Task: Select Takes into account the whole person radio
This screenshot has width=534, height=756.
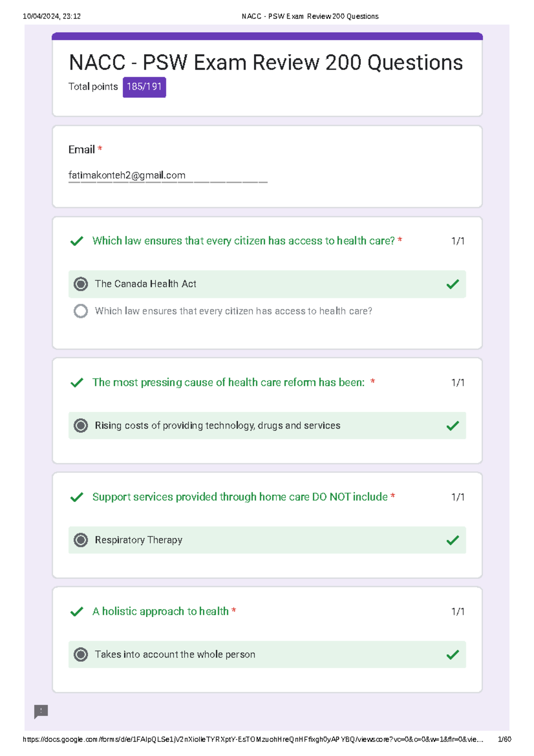Action: click(81, 654)
